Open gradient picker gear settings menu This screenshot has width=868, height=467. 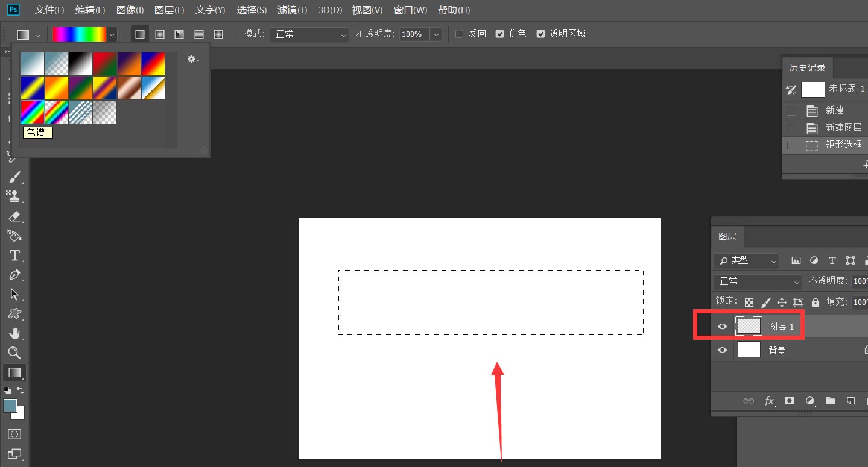[x=192, y=59]
